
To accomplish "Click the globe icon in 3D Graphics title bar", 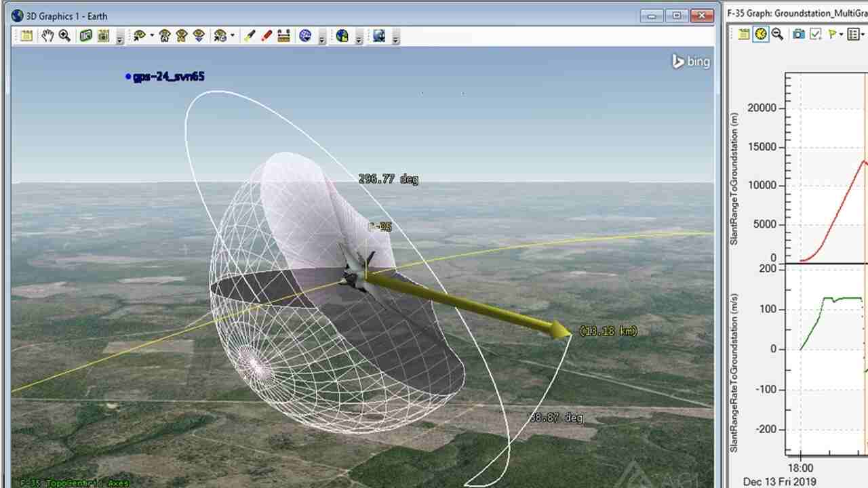I will [x=17, y=16].
